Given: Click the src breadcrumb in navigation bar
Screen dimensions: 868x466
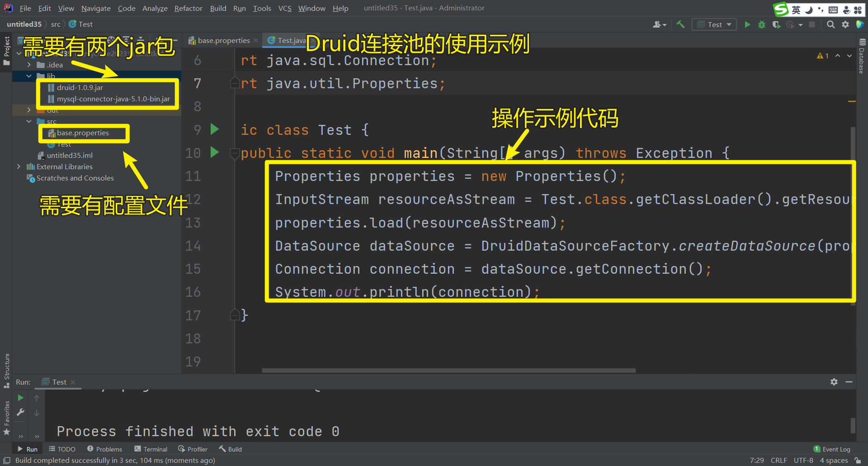Looking at the screenshot, I should pos(56,24).
